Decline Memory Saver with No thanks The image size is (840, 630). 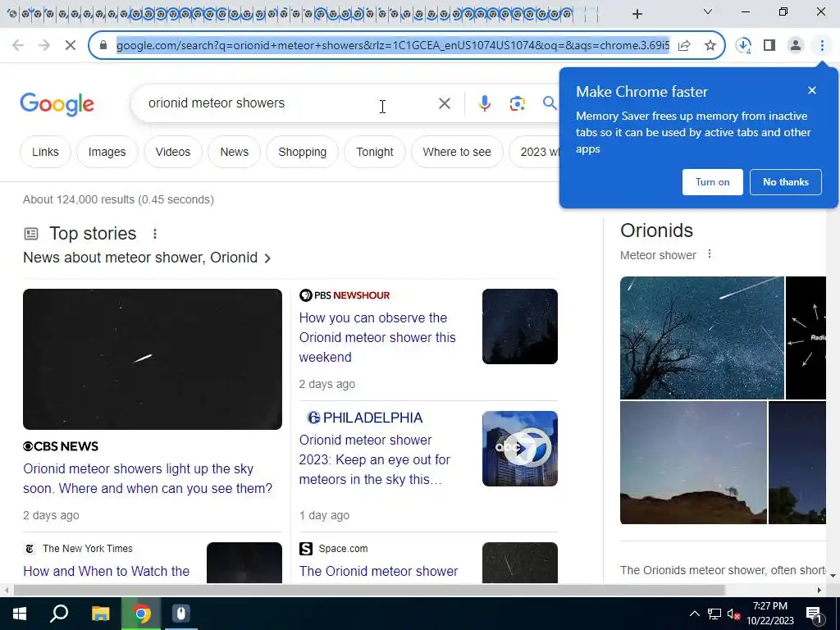(785, 182)
